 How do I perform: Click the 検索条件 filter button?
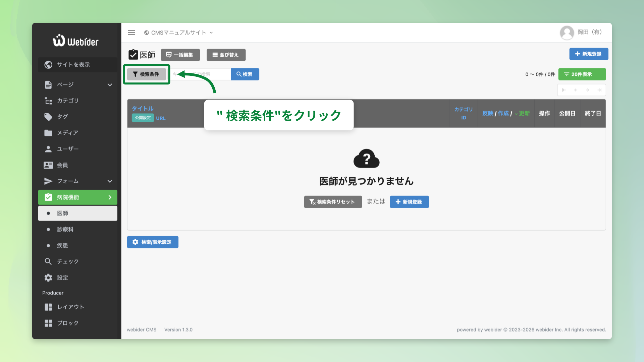pyautogui.click(x=146, y=74)
